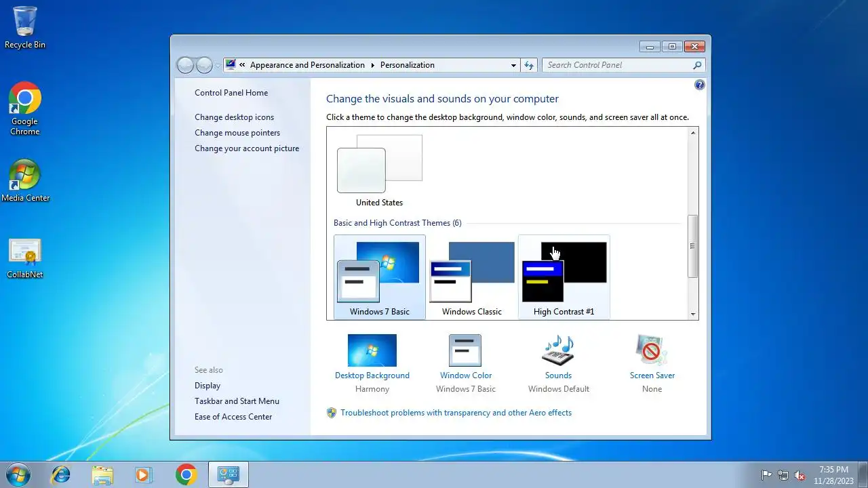
Task: Select the CollabNet desktop icon
Action: click(x=25, y=258)
